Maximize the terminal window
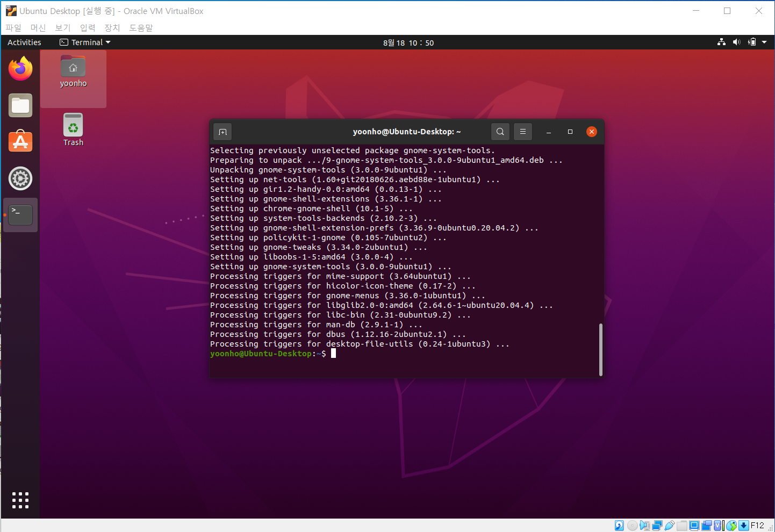The height and width of the screenshot is (532, 775). click(570, 132)
